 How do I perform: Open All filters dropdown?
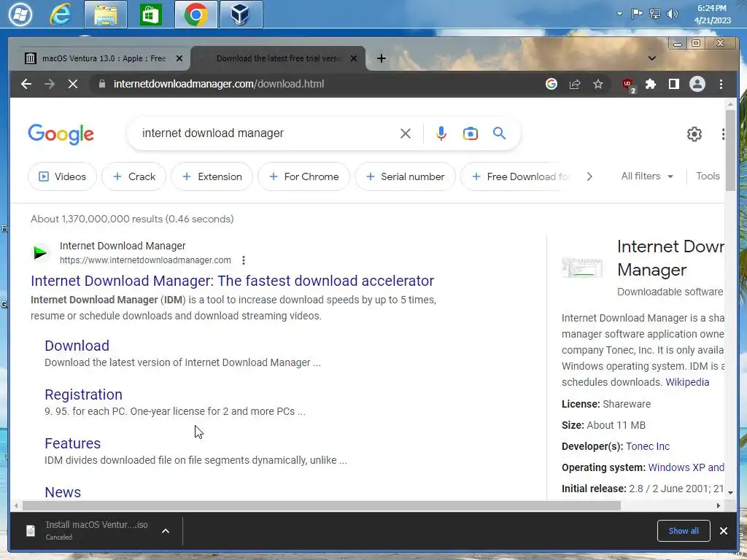(x=647, y=176)
